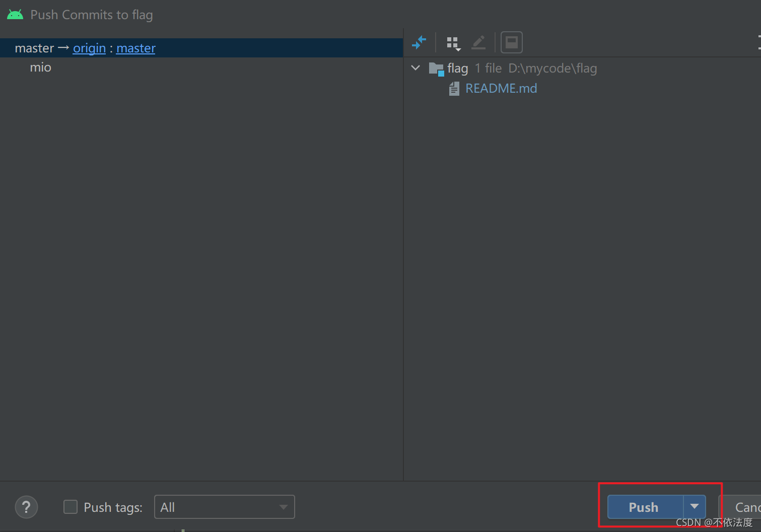Click the Android Studio logo icon
This screenshot has height=532, width=761.
tap(15, 15)
